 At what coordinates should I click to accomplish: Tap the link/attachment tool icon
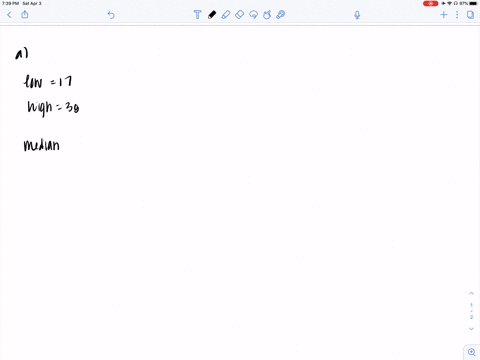pos(281,15)
